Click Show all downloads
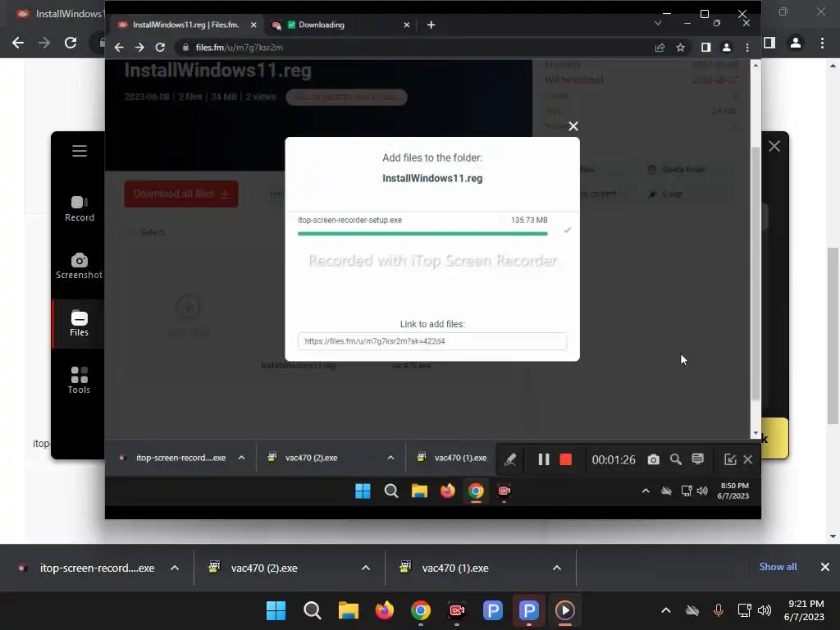 (778, 567)
